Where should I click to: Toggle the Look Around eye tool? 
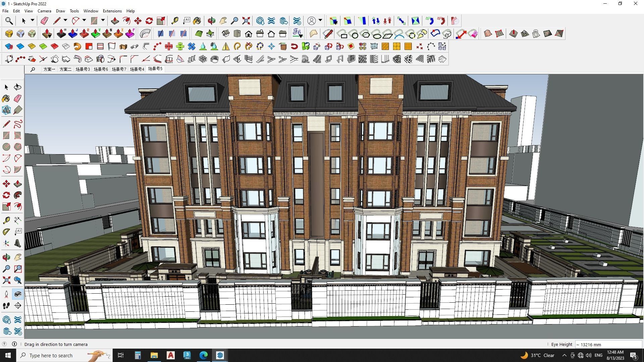click(17, 294)
